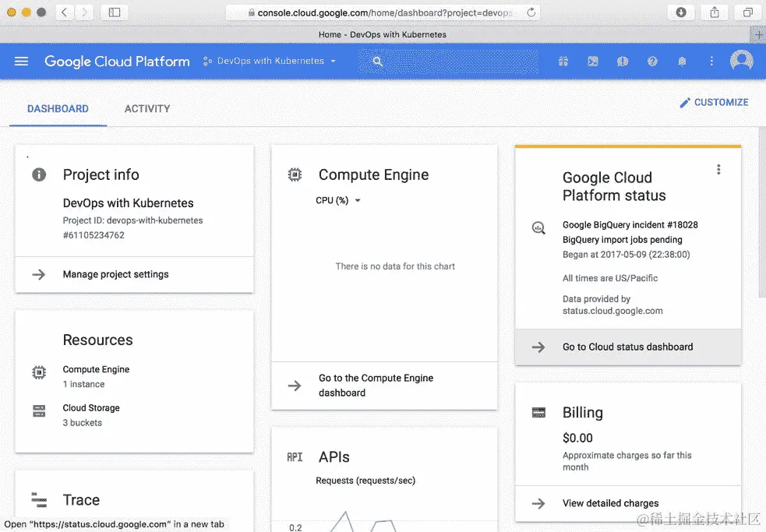This screenshot has height=532, width=766.
Task: Click arrow beside Compute Engine dashboard link
Action: point(295,386)
